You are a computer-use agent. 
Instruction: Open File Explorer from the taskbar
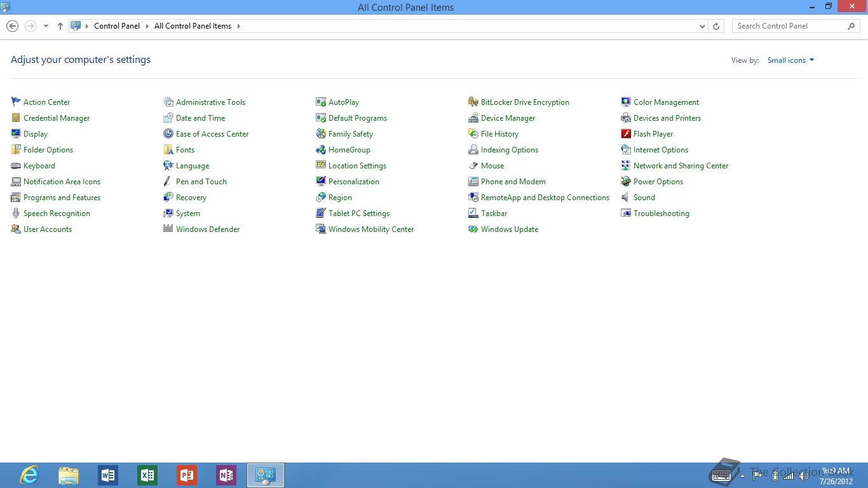click(69, 475)
